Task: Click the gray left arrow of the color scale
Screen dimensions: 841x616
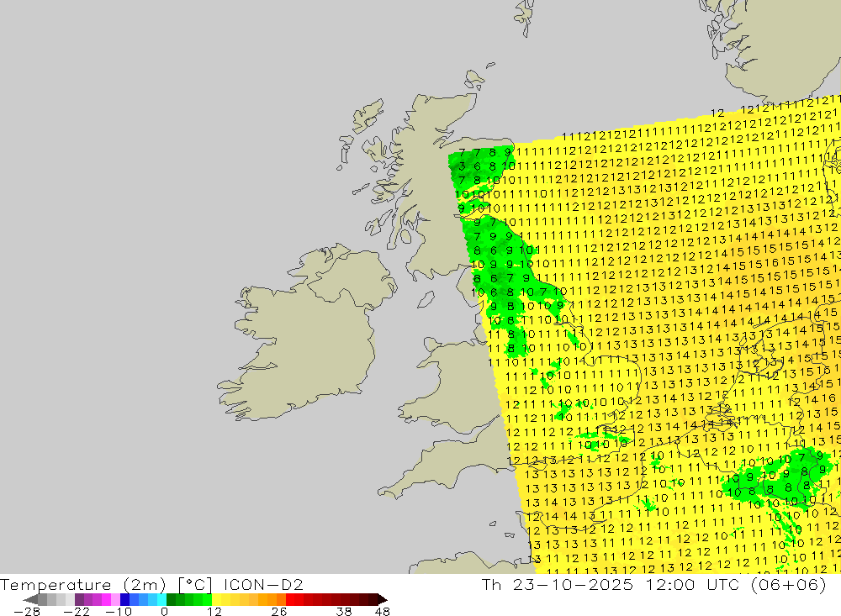Action: (30, 599)
